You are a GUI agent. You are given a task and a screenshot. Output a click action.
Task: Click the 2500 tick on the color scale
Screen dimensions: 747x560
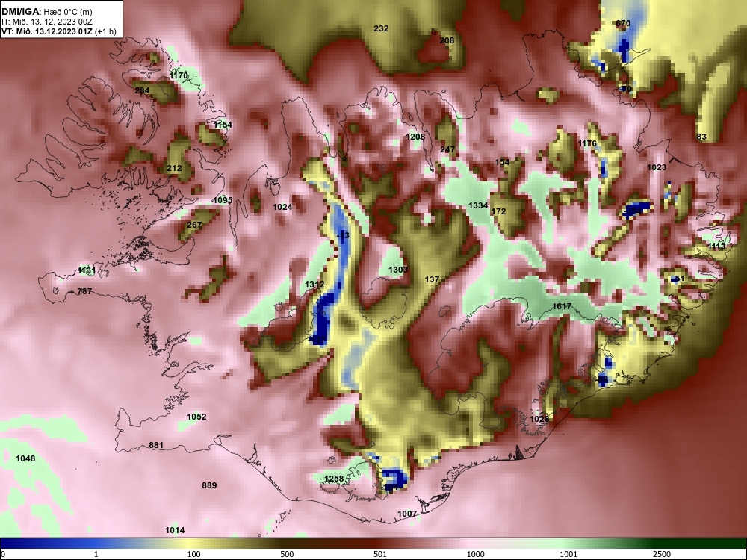662,554
